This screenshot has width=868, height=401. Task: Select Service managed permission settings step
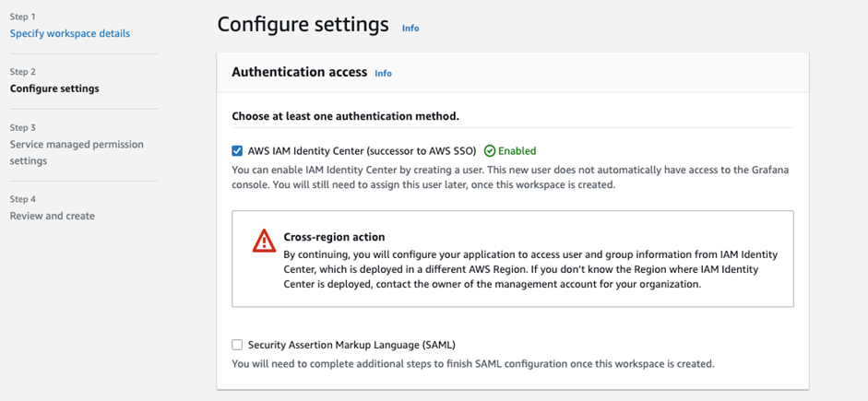(x=77, y=153)
